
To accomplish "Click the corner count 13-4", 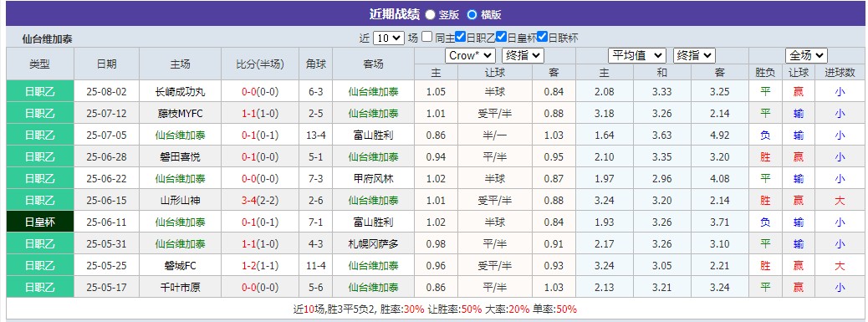I will click(315, 135).
